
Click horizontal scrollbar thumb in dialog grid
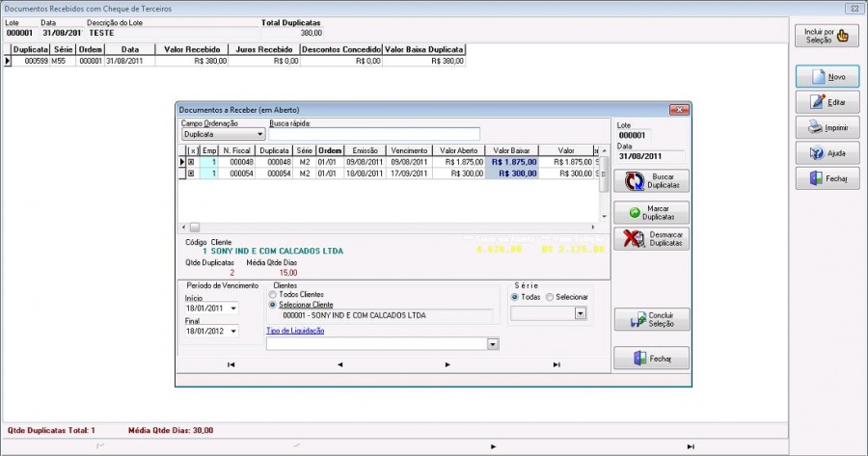pyautogui.click(x=195, y=228)
